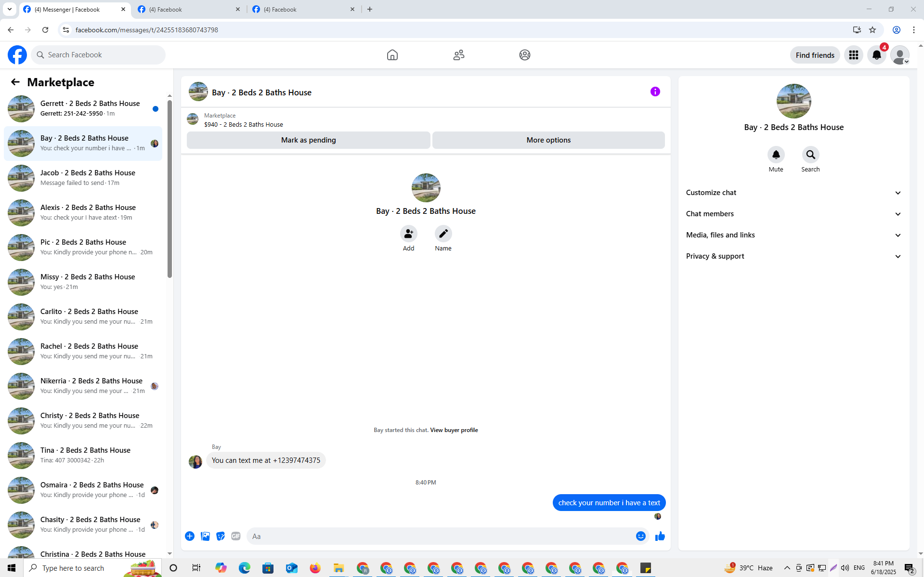The height and width of the screenshot is (577, 924).
Task: Expand Privacy & support section
Action: coord(793,256)
